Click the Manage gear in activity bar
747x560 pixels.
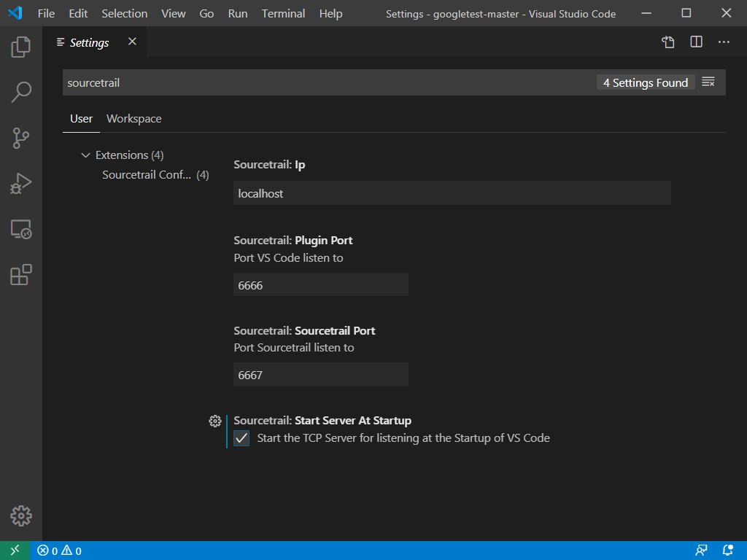21,516
